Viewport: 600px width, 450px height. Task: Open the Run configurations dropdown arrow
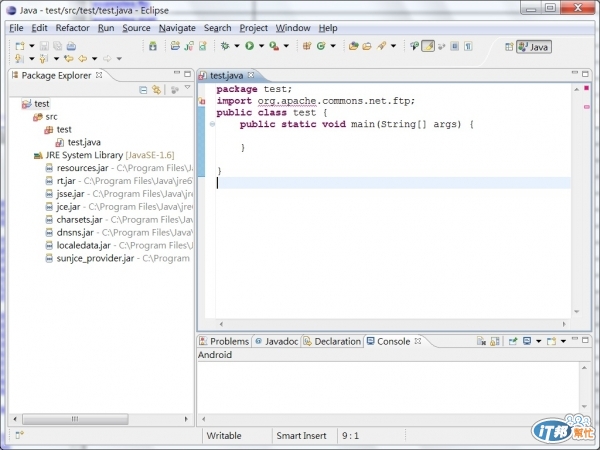[x=261, y=46]
